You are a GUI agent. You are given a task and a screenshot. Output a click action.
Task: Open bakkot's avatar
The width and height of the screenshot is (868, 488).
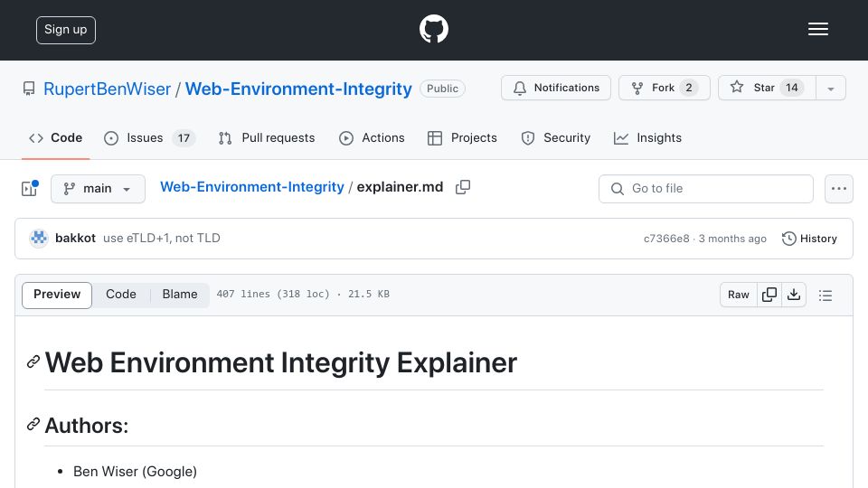39,238
